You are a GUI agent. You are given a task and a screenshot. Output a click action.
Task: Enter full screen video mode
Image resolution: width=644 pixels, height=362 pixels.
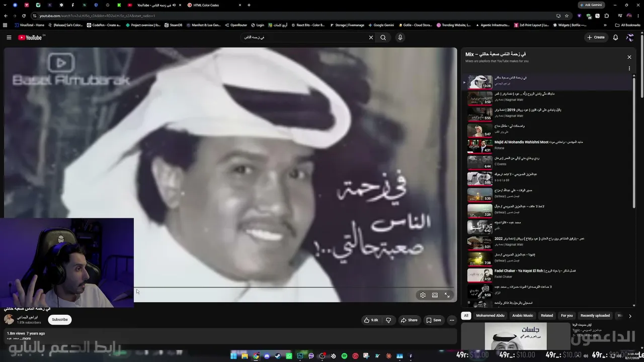447,295
